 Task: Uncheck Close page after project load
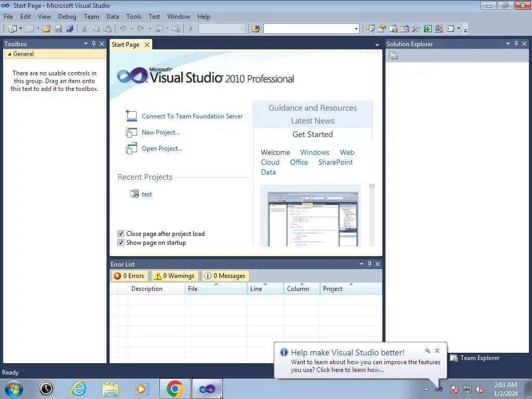click(x=121, y=233)
